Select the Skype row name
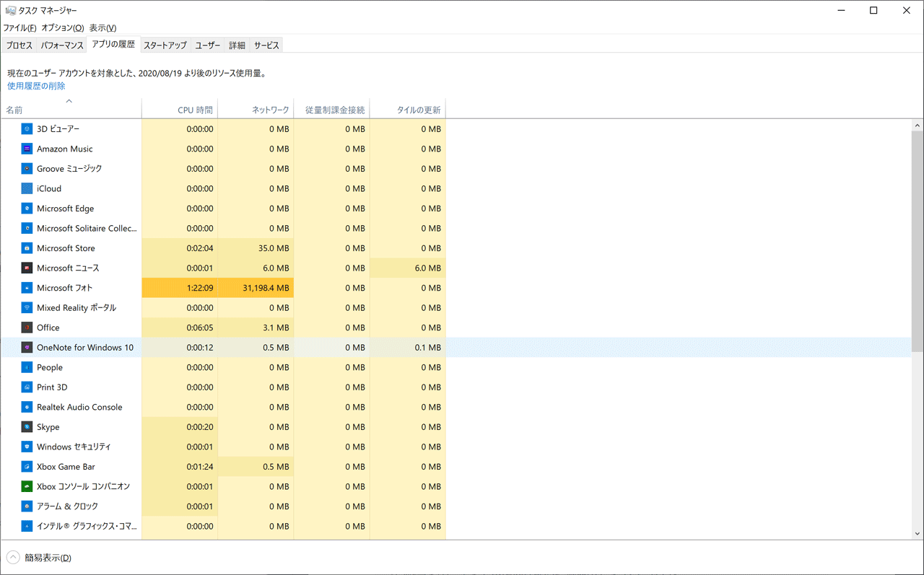 (48, 427)
